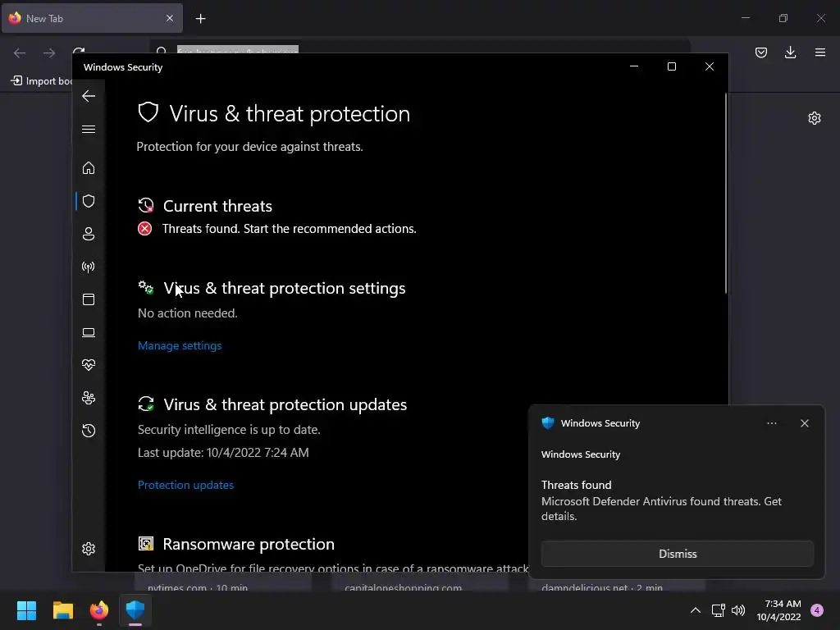This screenshot has height=630, width=840.
Task: Open the Windows Security hamburger navigation menu
Action: (x=89, y=130)
